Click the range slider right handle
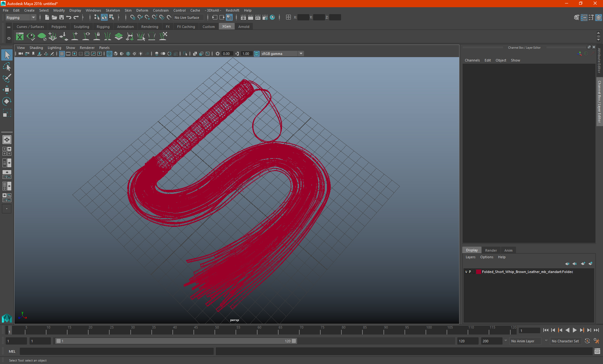 [294, 341]
